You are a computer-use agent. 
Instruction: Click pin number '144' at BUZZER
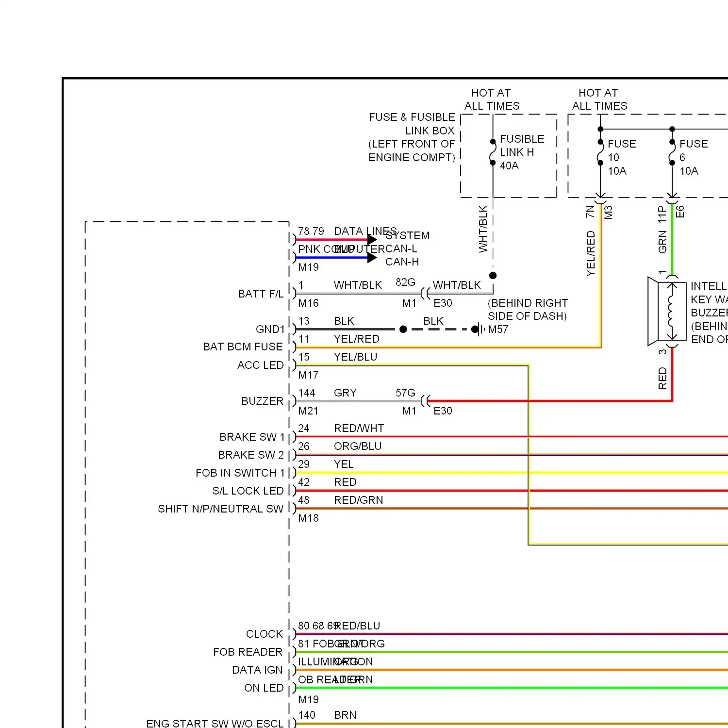tap(307, 393)
